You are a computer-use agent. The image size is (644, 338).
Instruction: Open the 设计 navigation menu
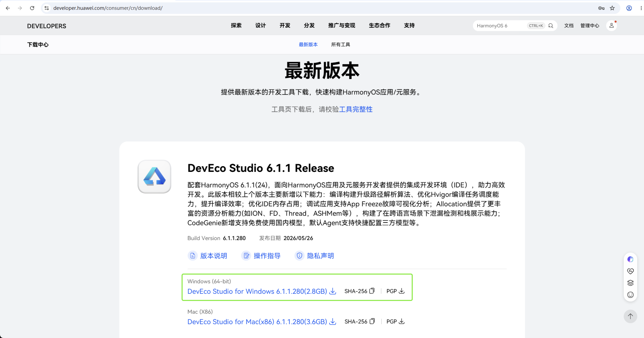260,25
